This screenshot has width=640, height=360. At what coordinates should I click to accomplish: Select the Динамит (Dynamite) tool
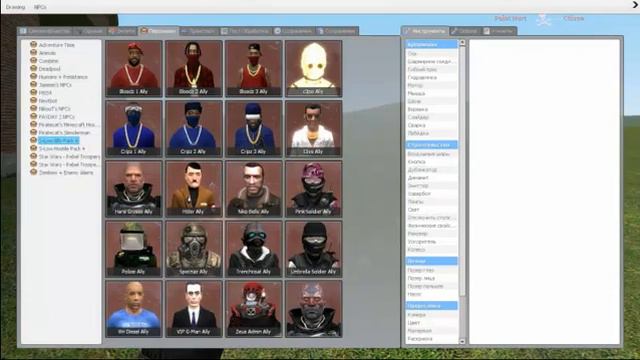pos(431,178)
